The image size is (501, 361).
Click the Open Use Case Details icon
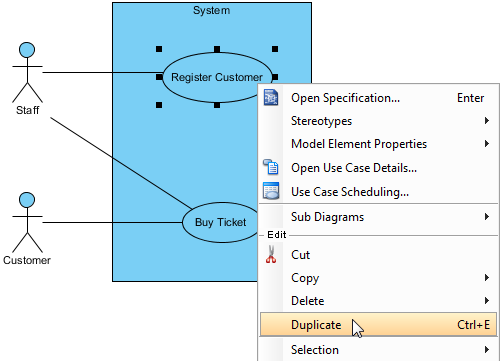[x=271, y=167]
